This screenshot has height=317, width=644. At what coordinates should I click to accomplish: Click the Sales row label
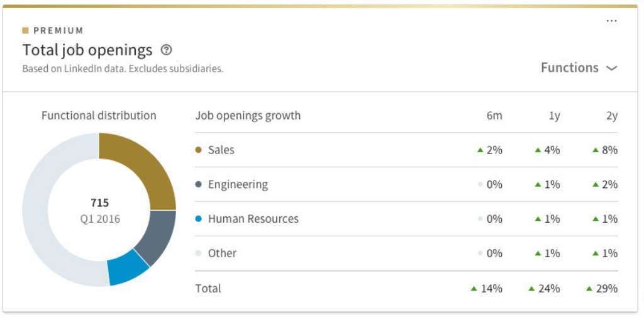click(x=221, y=150)
